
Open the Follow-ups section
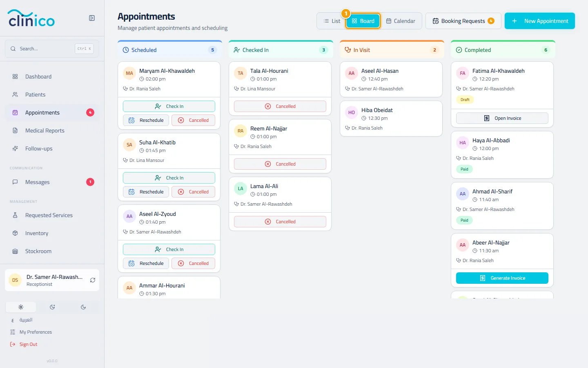(52, 148)
